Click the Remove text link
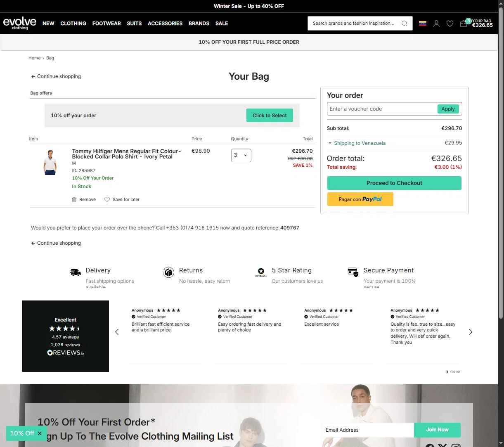Image resolution: width=504 pixels, height=447 pixels. click(x=88, y=199)
